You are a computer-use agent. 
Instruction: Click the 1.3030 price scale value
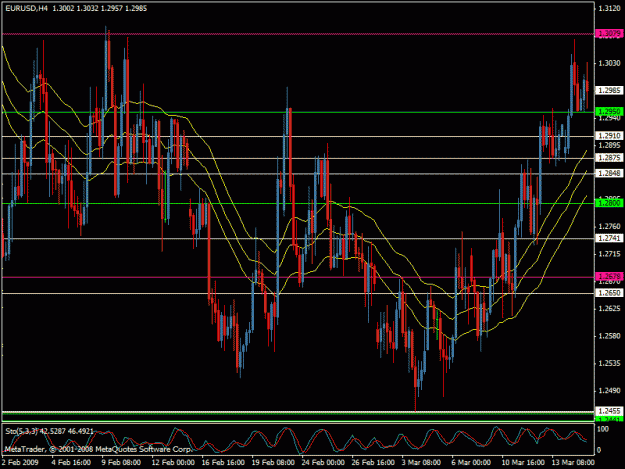(x=609, y=63)
